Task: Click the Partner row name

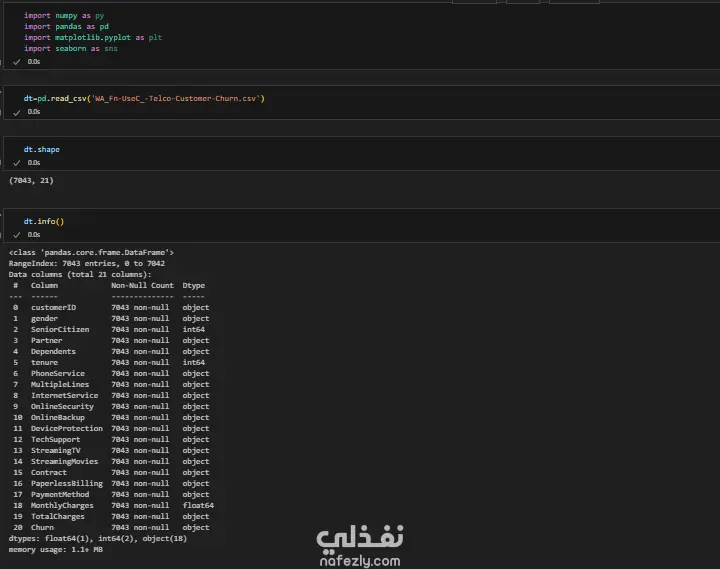Action: tap(47, 341)
